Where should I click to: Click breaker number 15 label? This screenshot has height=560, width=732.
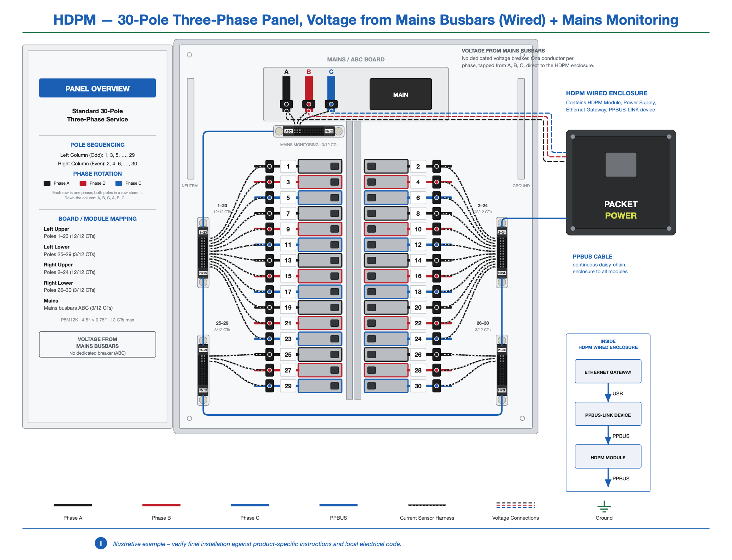click(288, 276)
